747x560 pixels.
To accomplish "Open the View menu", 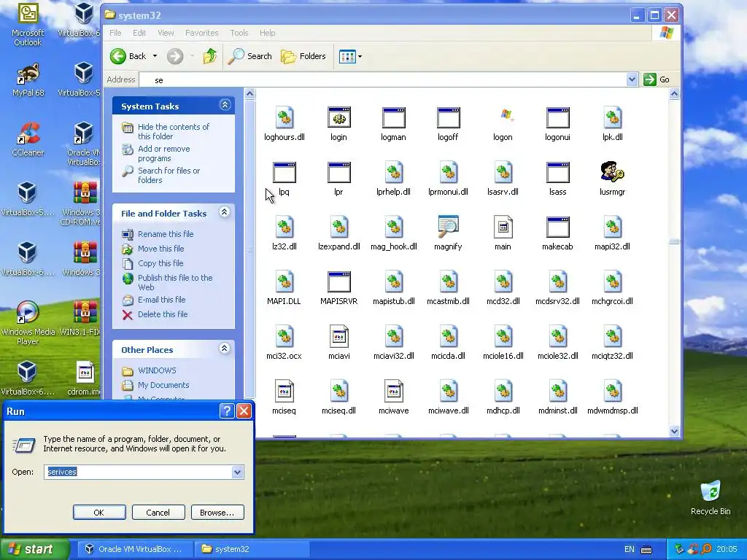I will click(x=166, y=33).
